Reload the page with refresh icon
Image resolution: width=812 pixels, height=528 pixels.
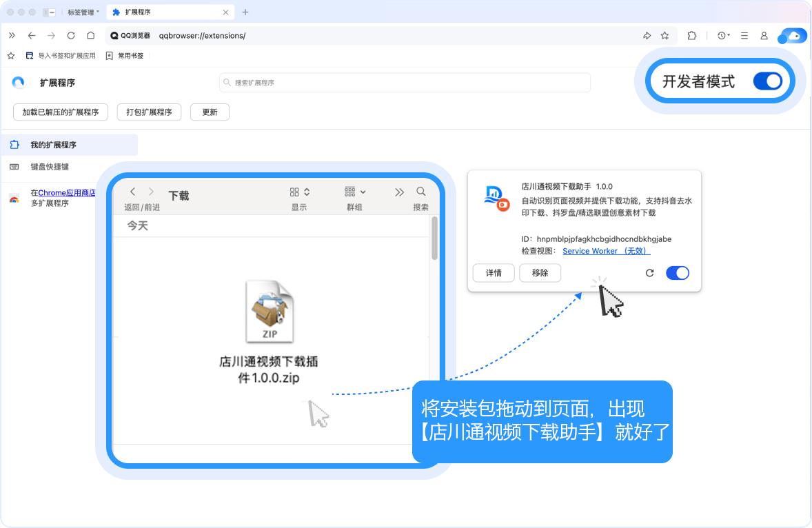(x=71, y=36)
